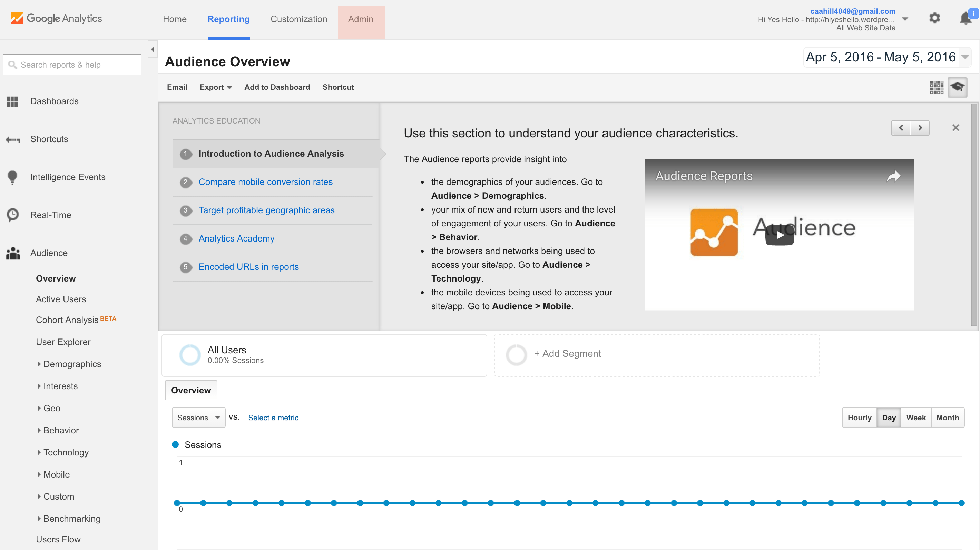Open Cohort Analysis report
This screenshot has height=550, width=980.
click(67, 320)
